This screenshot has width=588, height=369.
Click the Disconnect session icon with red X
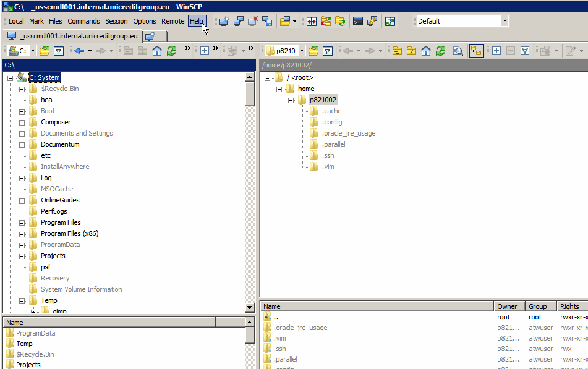pyautogui.click(x=253, y=21)
